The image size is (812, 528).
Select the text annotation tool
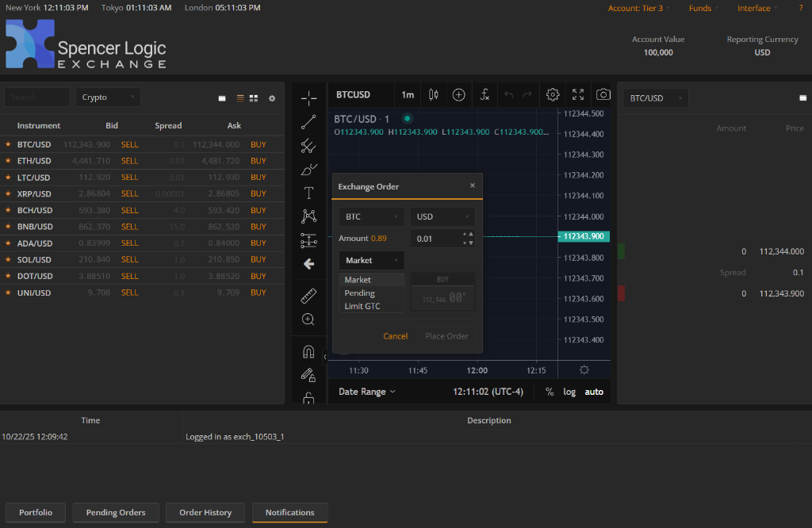pyautogui.click(x=308, y=193)
